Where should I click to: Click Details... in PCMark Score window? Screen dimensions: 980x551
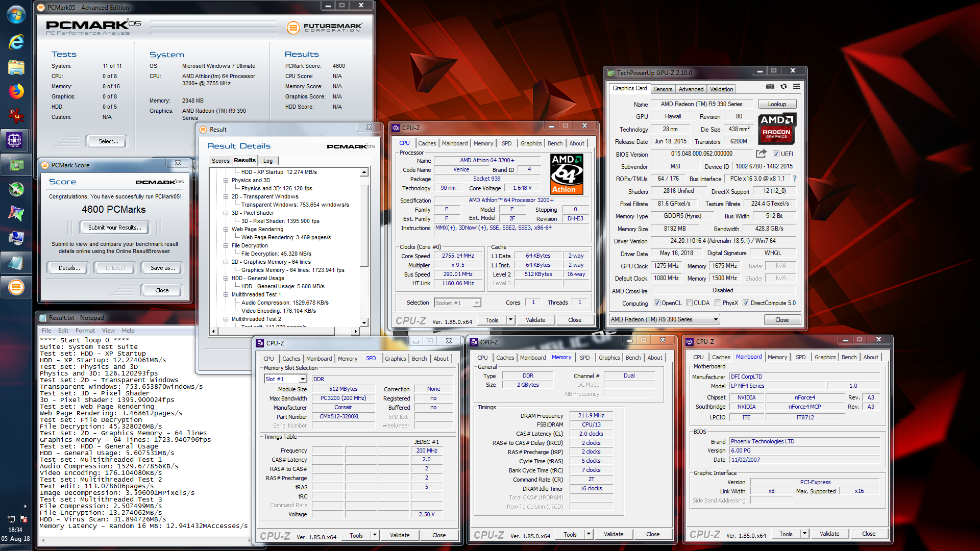click(x=69, y=268)
